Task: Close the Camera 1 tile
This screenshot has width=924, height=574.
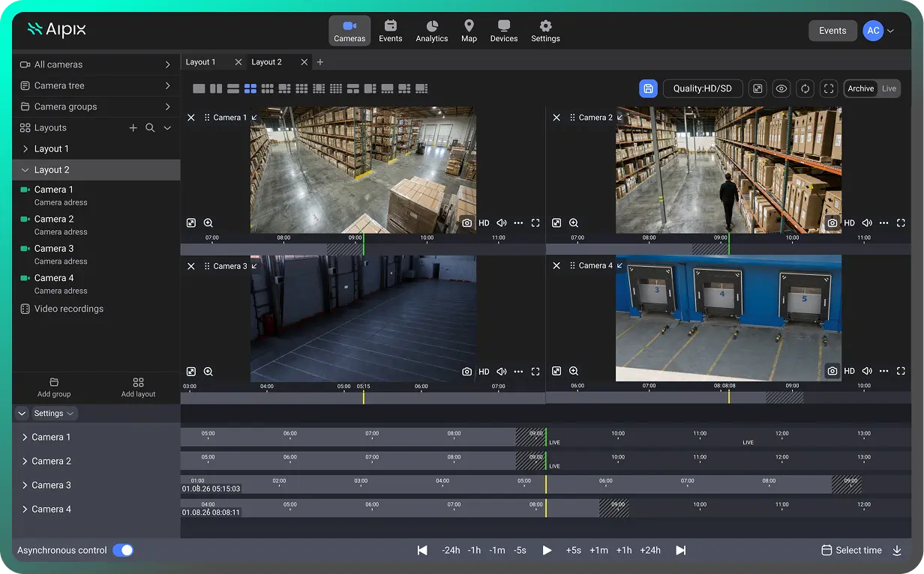Action: click(190, 118)
